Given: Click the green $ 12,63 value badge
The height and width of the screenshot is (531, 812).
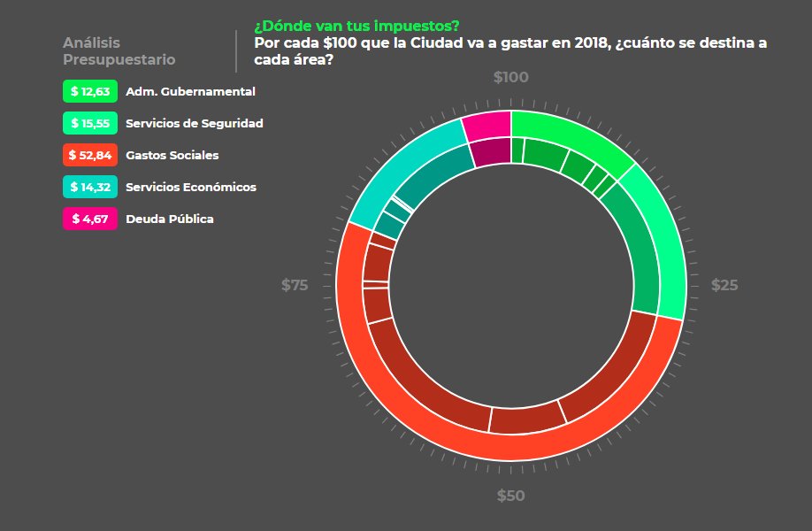Looking at the screenshot, I should click(x=89, y=91).
